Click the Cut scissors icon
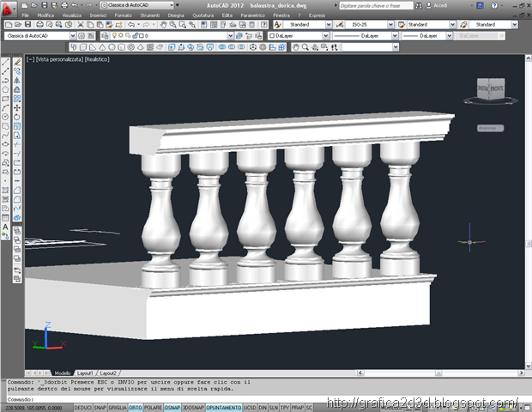Screen dimensions: 532x412 [81, 25]
